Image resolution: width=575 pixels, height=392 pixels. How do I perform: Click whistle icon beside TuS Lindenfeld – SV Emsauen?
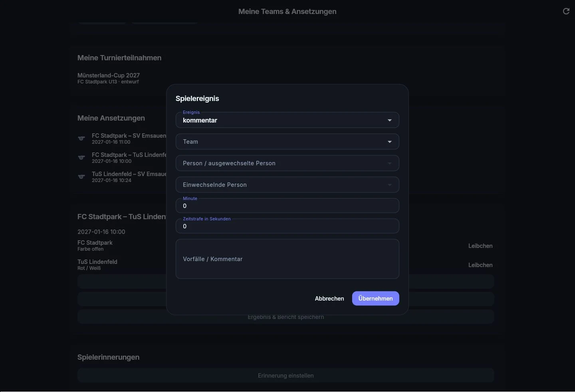(x=81, y=177)
